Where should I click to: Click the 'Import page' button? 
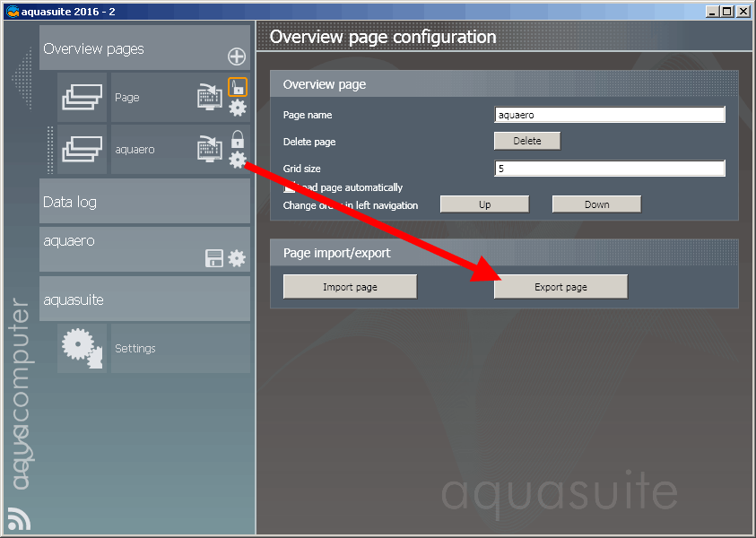point(350,287)
